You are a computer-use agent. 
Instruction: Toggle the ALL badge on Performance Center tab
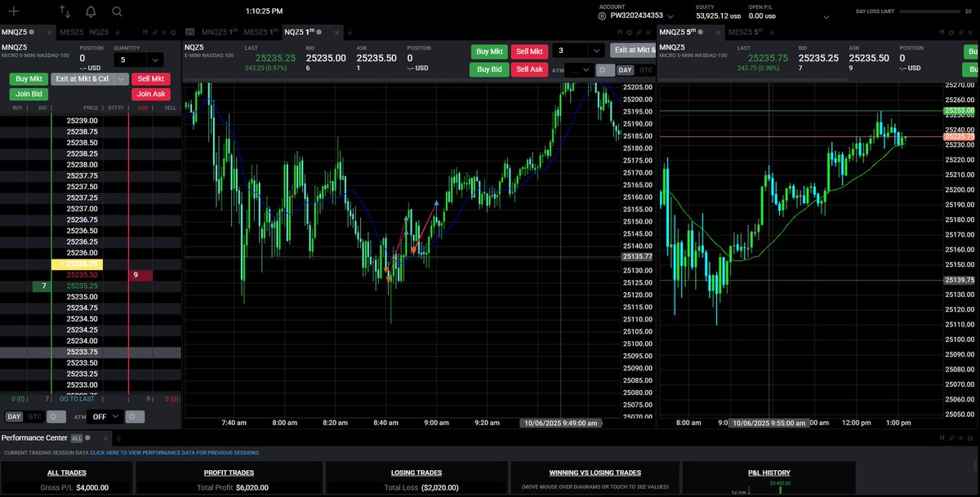coord(77,438)
